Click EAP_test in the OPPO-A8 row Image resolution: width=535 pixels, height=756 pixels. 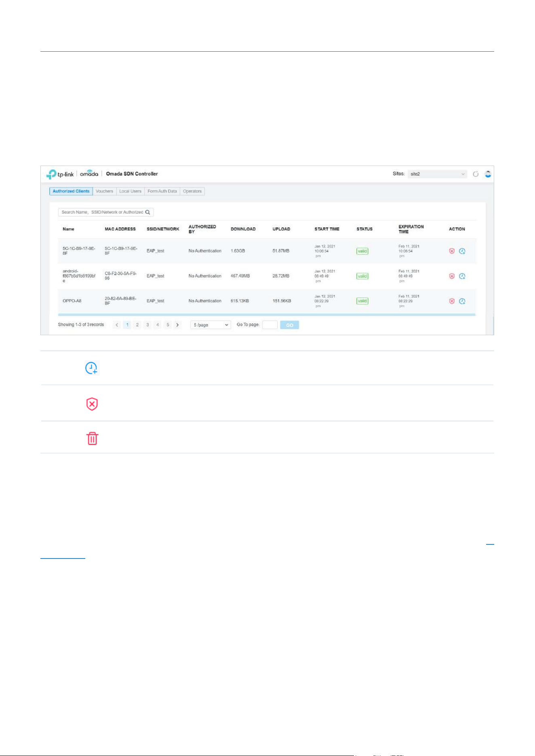[155, 301]
